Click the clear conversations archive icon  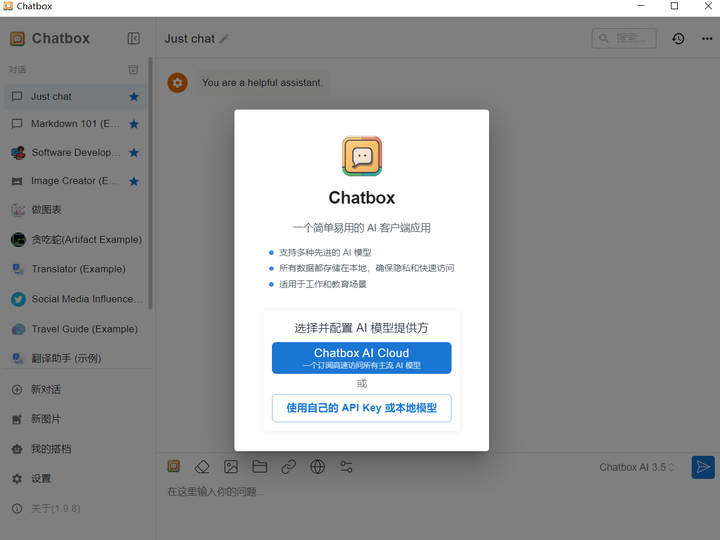(133, 70)
